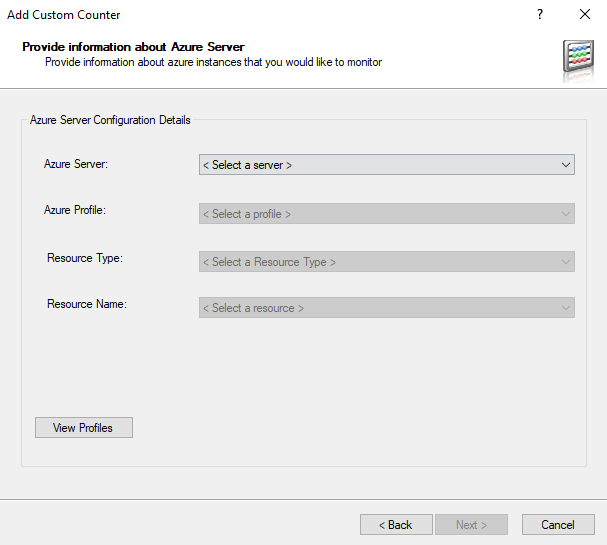
Task: Open the View Profiles button
Action: pos(83,428)
